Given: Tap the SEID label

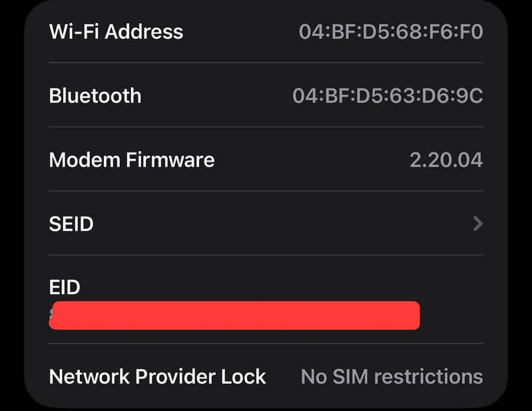Looking at the screenshot, I should (71, 224).
